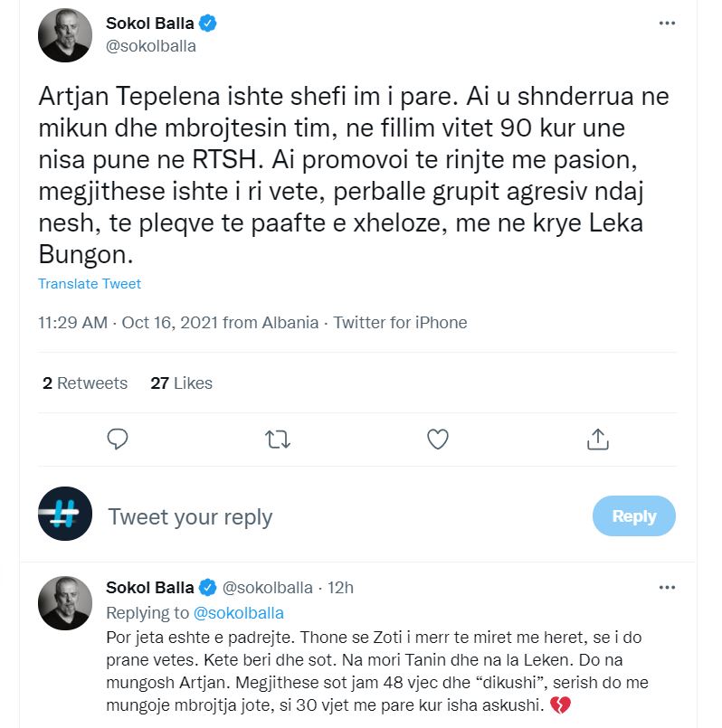Open the @sokolballa handle under the name
The image size is (722, 728).
click(151, 47)
